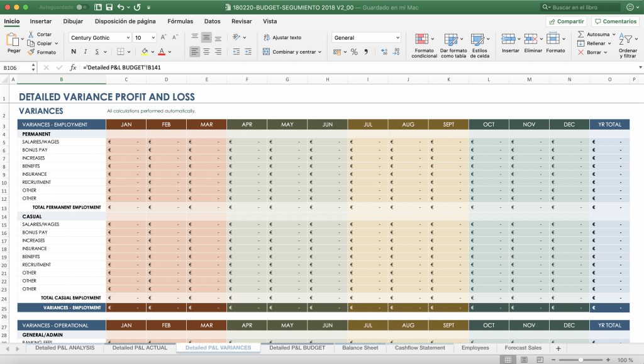Open Combinar y centrar dropdown arrow
This screenshot has height=364, width=644.
tap(319, 52)
